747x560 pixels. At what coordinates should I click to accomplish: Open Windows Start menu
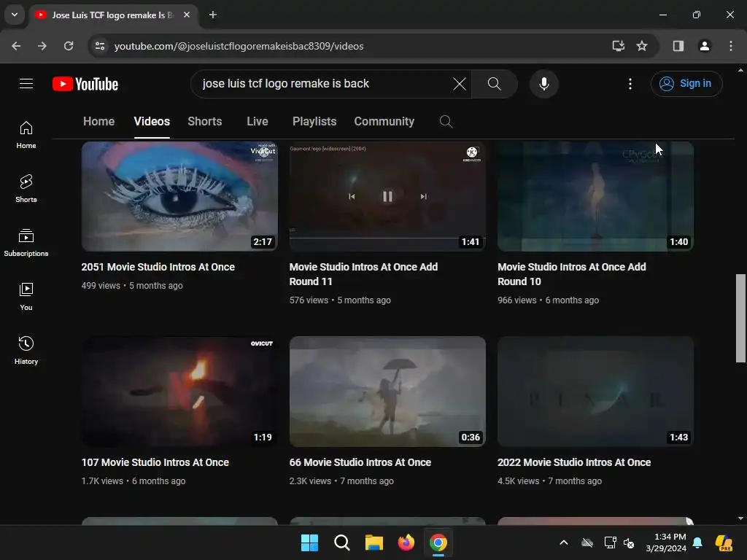(309, 542)
